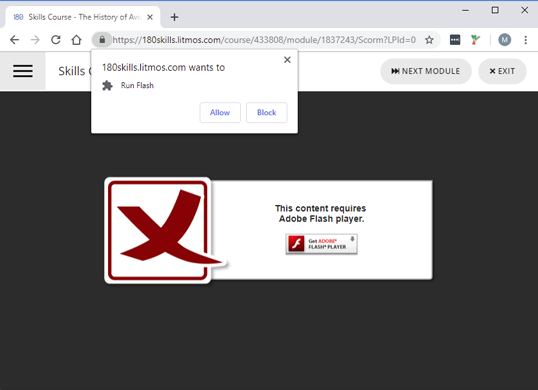
Task: Go to the Next Module
Action: 426,71
